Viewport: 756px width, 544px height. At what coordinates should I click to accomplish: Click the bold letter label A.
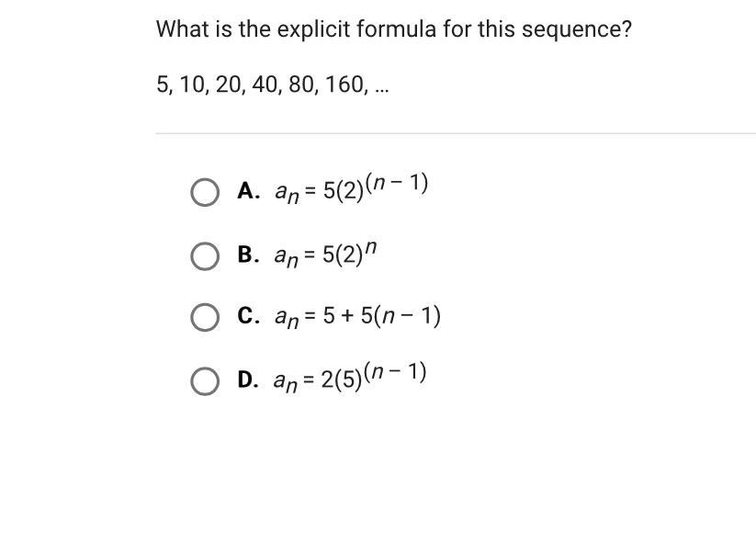(248, 191)
